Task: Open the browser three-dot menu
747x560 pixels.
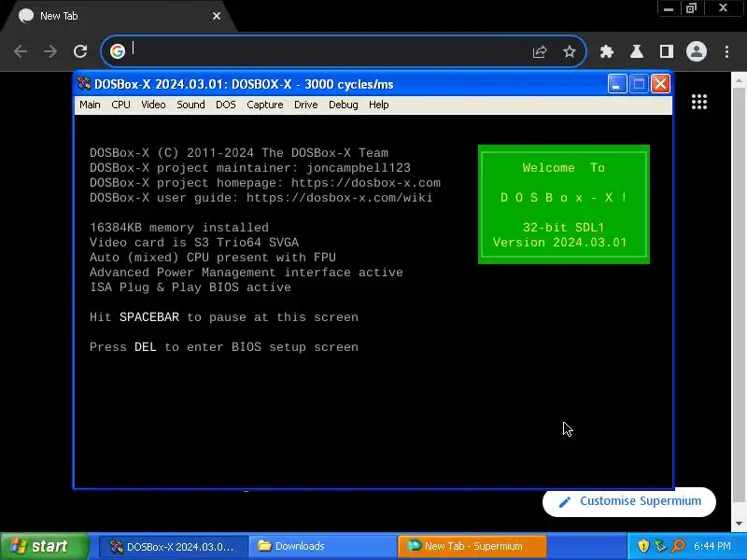Action: 726,51
